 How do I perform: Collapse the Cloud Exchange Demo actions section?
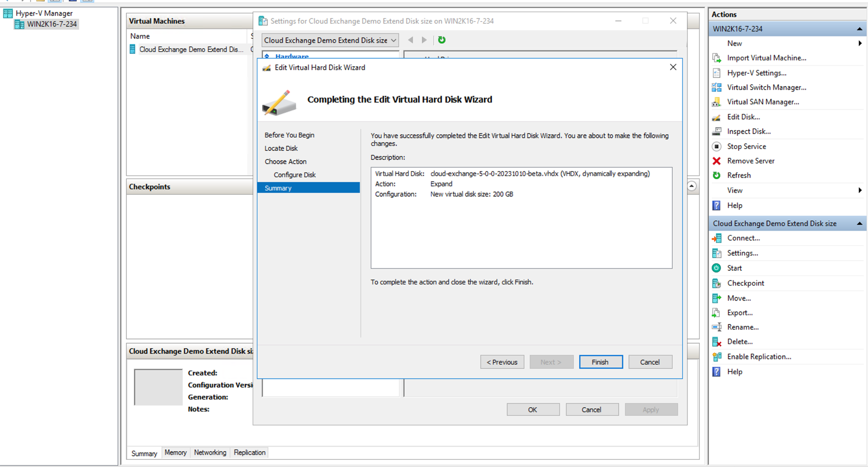point(859,223)
